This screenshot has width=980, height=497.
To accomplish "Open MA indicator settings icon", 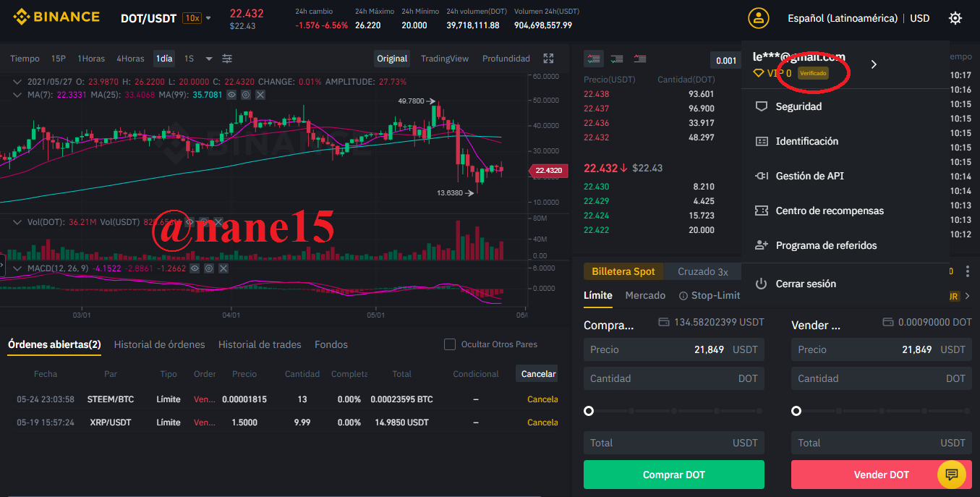I will tap(246, 95).
